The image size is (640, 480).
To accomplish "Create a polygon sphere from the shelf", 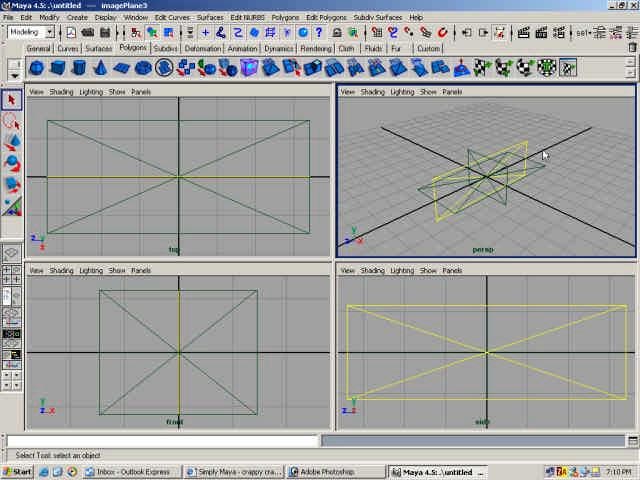I will (x=36, y=68).
